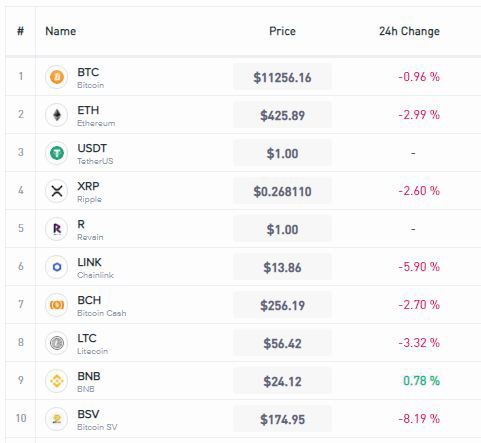Click the green Tether USDT icon
The width and height of the screenshot is (481, 443).
[x=57, y=153]
